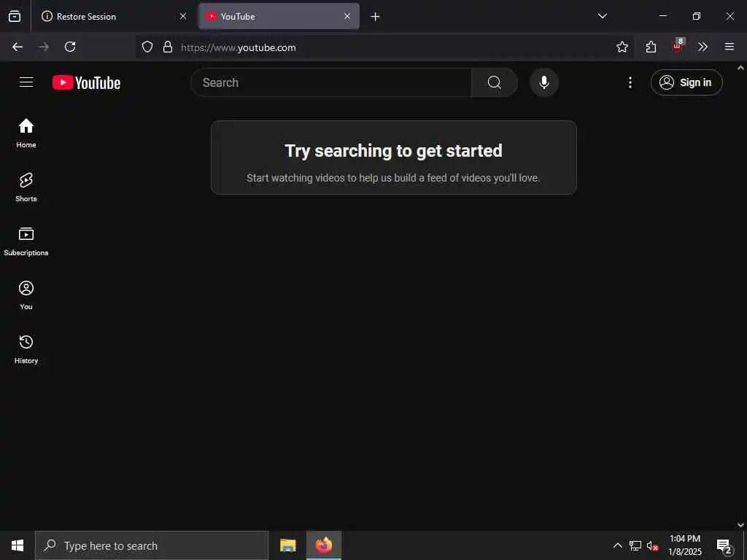
Task: Open the Firefox application menu
Action: pyautogui.click(x=729, y=47)
